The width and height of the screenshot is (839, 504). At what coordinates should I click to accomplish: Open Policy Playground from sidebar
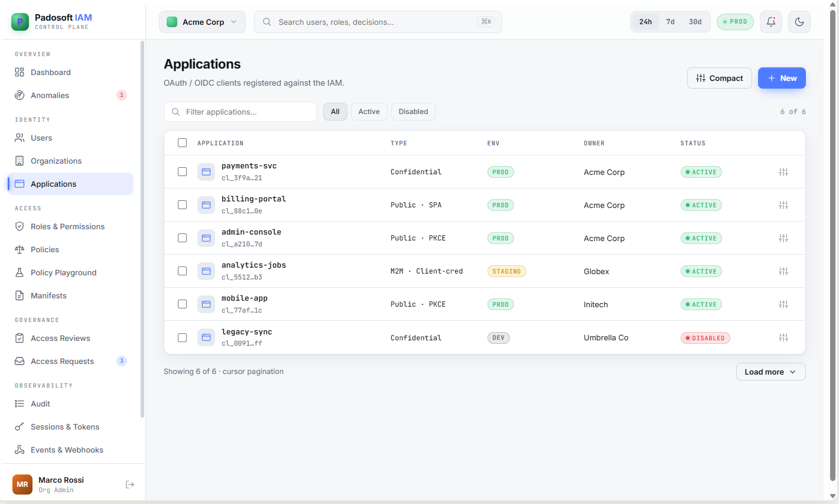[x=70, y=272]
